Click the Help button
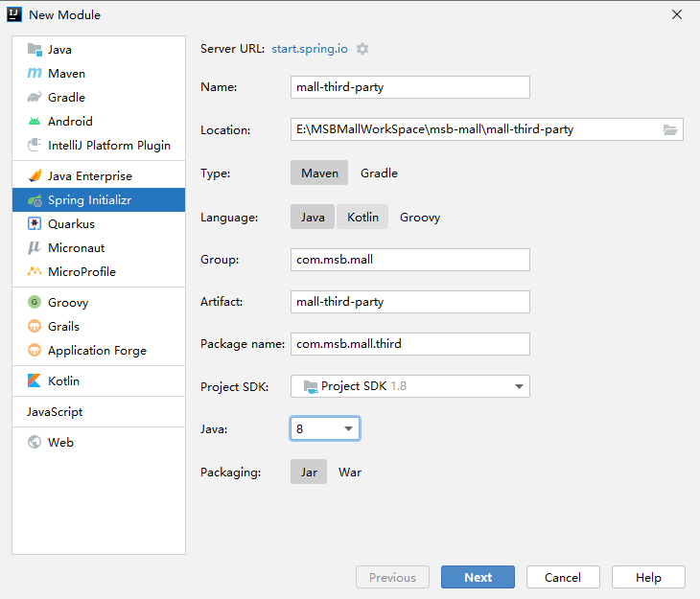The image size is (700, 599). [648, 577]
